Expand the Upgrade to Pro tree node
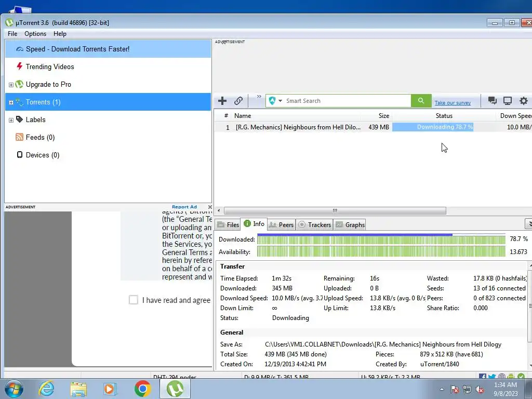The image size is (532, 399). 11,85
